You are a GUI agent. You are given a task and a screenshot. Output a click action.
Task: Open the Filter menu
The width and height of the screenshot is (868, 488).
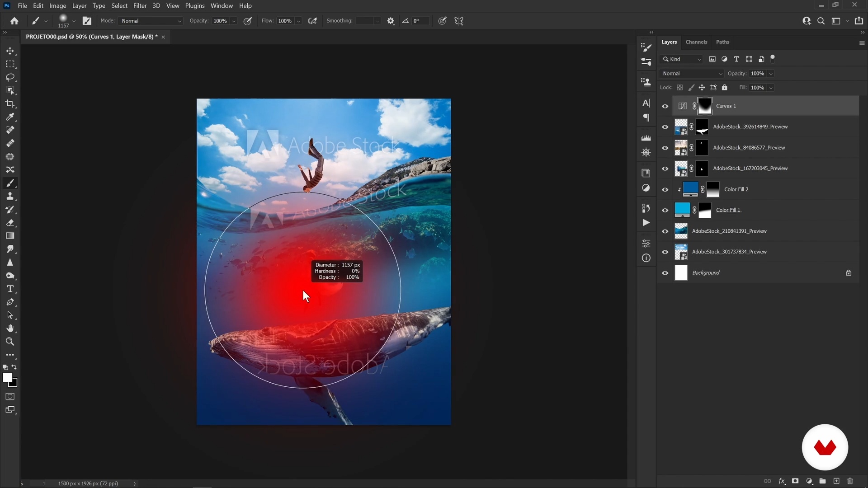coord(140,6)
